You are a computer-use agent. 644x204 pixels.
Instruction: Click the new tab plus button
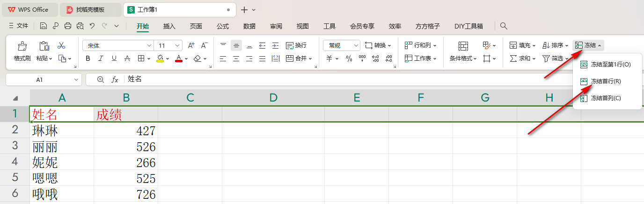pos(244,10)
